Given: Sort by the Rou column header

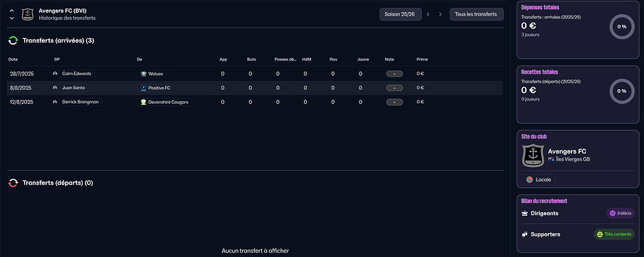Looking at the screenshot, I should point(333,59).
